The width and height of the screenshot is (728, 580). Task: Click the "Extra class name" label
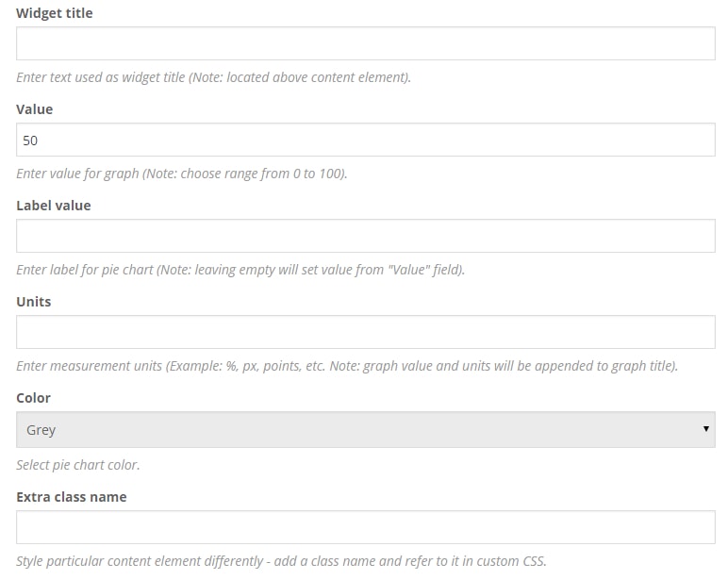(72, 497)
